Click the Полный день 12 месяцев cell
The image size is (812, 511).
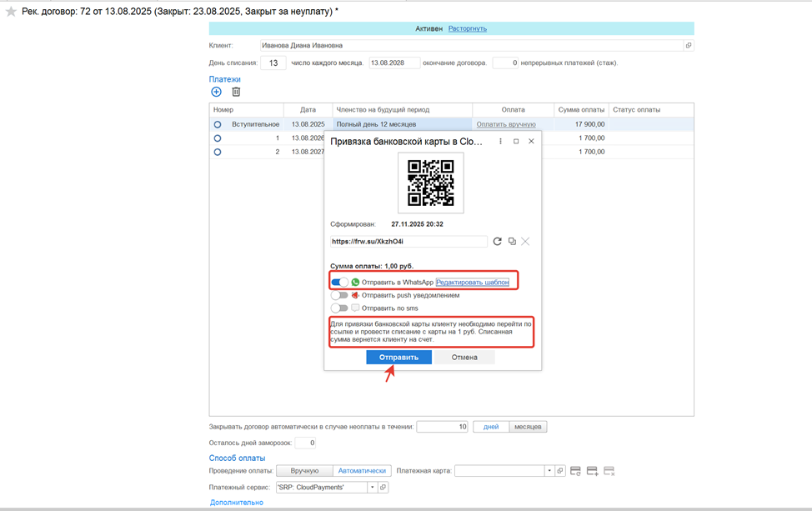[403, 124]
